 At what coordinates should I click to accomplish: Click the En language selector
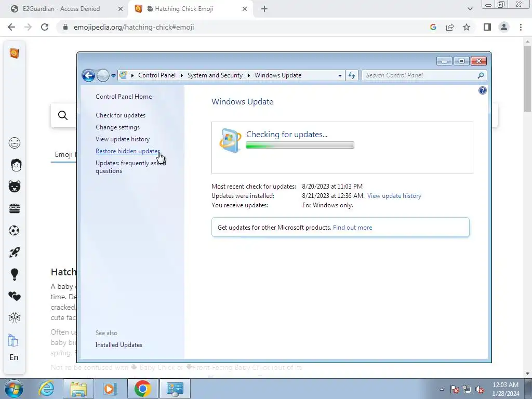click(x=14, y=357)
